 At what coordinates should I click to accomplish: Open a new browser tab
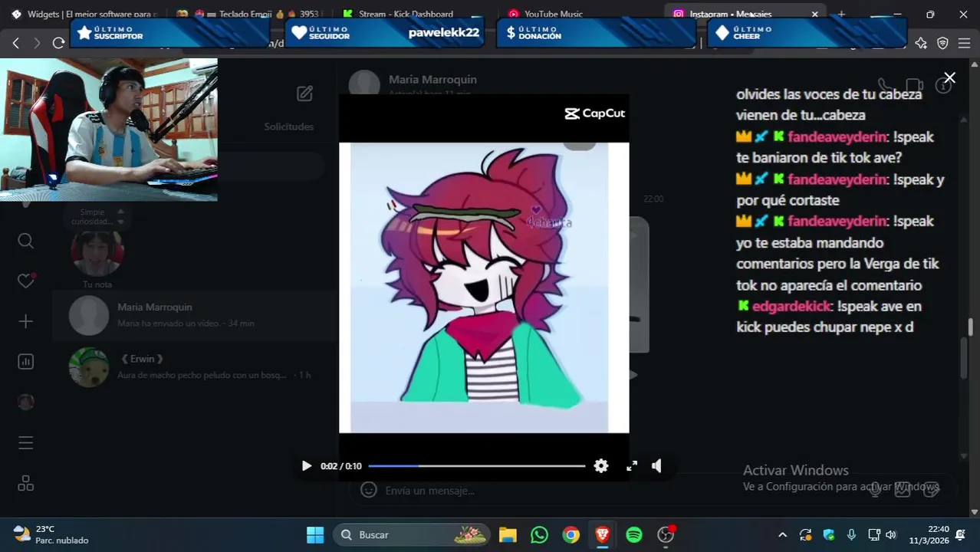841,14
